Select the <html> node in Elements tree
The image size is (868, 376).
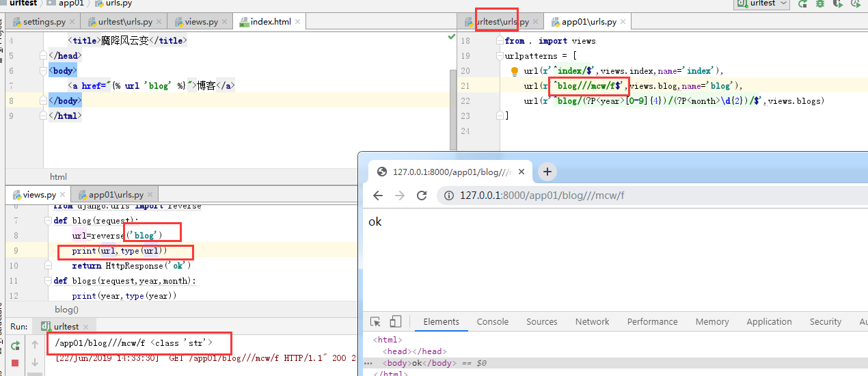coord(388,340)
